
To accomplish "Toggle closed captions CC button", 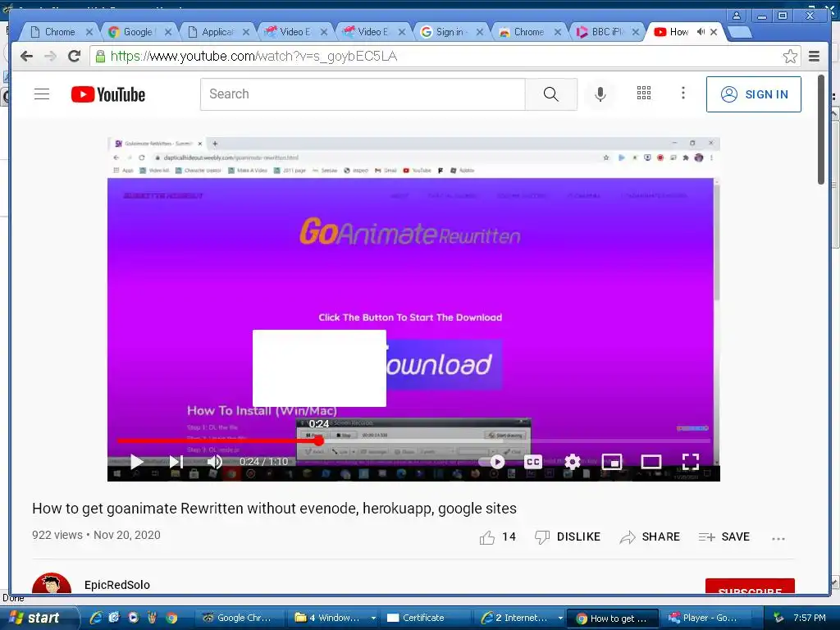I will coord(533,461).
